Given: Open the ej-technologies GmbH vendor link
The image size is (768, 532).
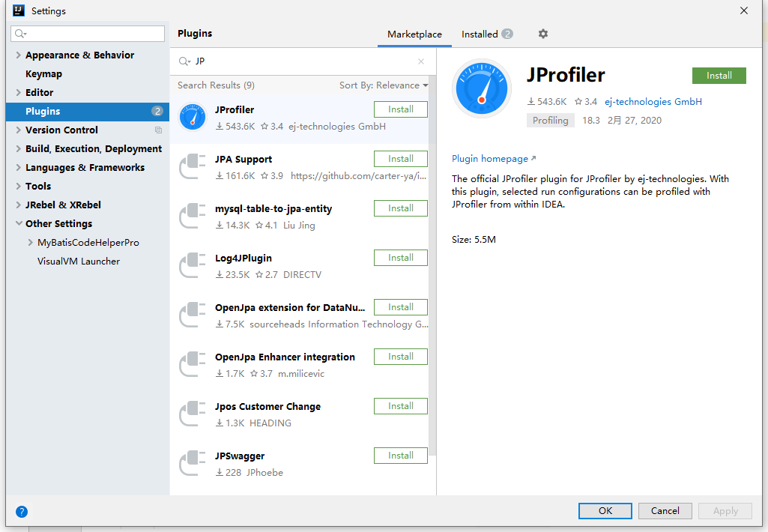Looking at the screenshot, I should (653, 101).
